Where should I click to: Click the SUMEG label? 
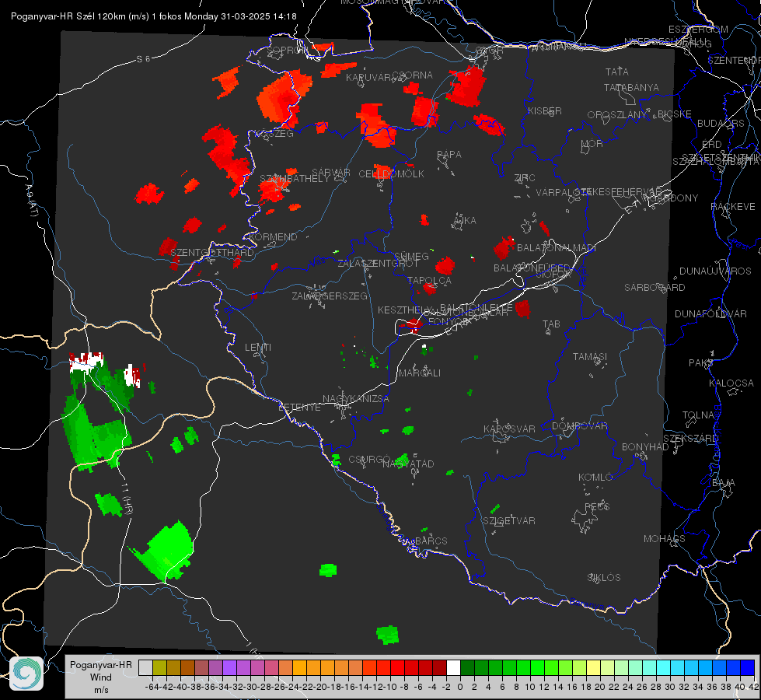[411, 257]
